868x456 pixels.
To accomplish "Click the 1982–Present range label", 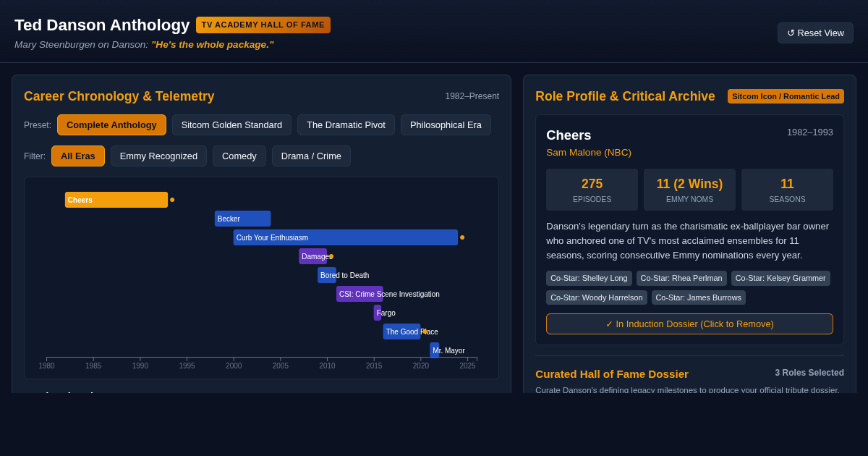I will pyautogui.click(x=472, y=96).
